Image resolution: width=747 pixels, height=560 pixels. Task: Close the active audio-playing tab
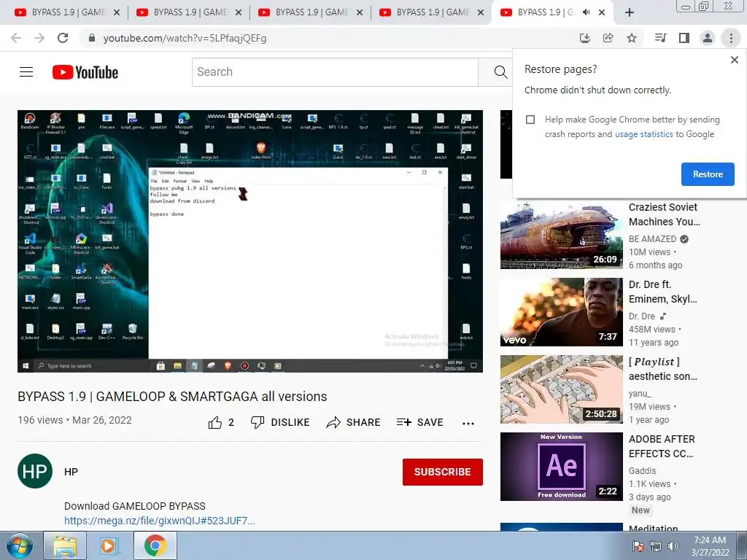[602, 13]
